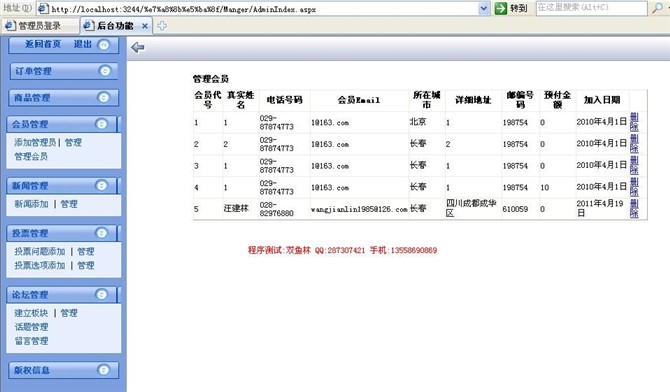The height and width of the screenshot is (392, 670).
Task: Click 管理 next to 投票选项添加
Action: click(85, 265)
